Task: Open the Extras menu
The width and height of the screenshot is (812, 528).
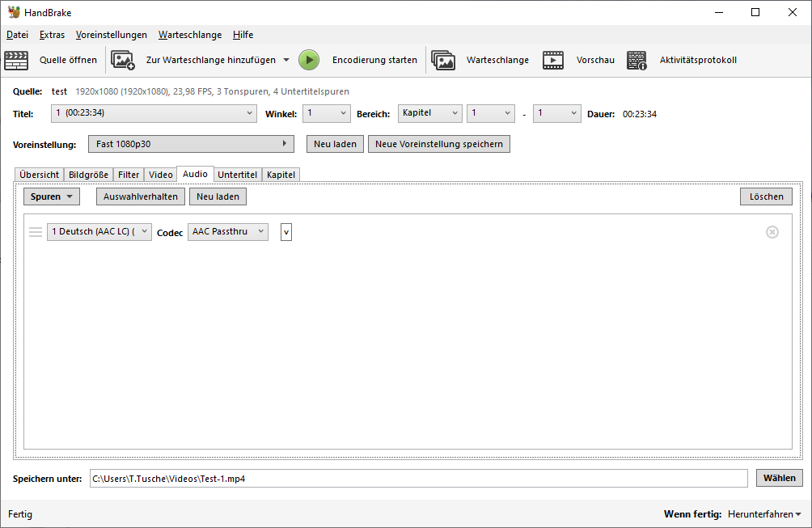Action: coord(53,35)
